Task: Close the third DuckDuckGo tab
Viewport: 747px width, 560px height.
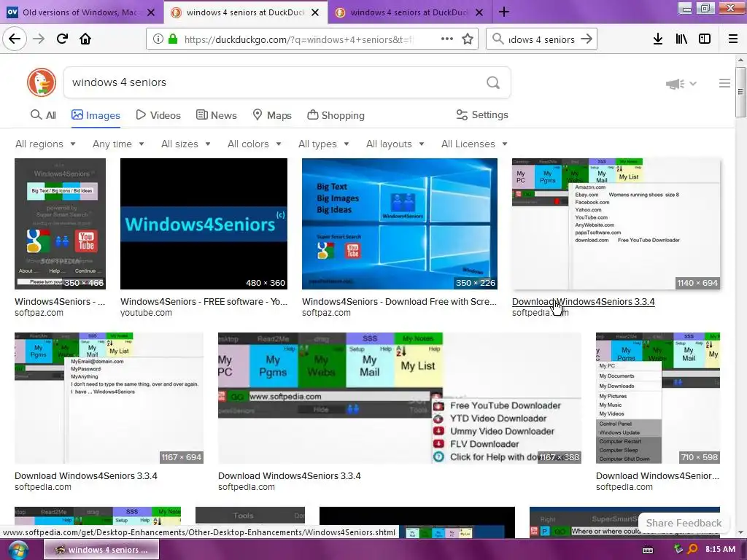Action: coord(479,13)
